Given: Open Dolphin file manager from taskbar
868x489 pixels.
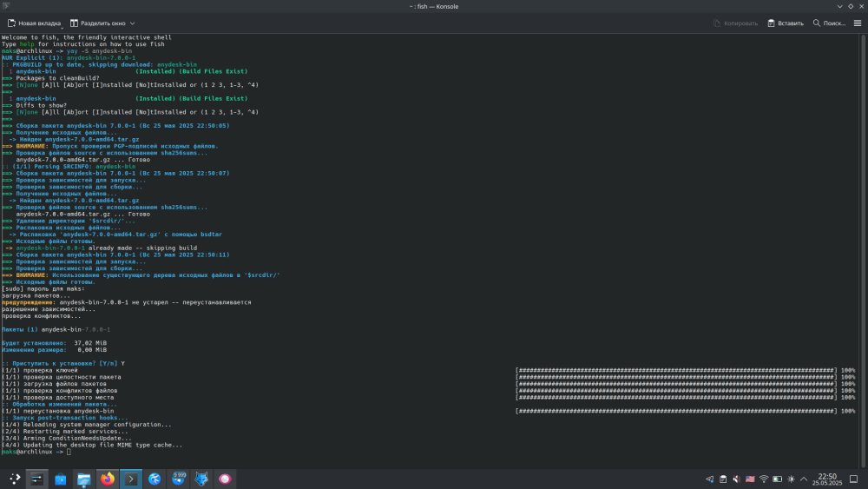Looking at the screenshot, I should point(83,479).
